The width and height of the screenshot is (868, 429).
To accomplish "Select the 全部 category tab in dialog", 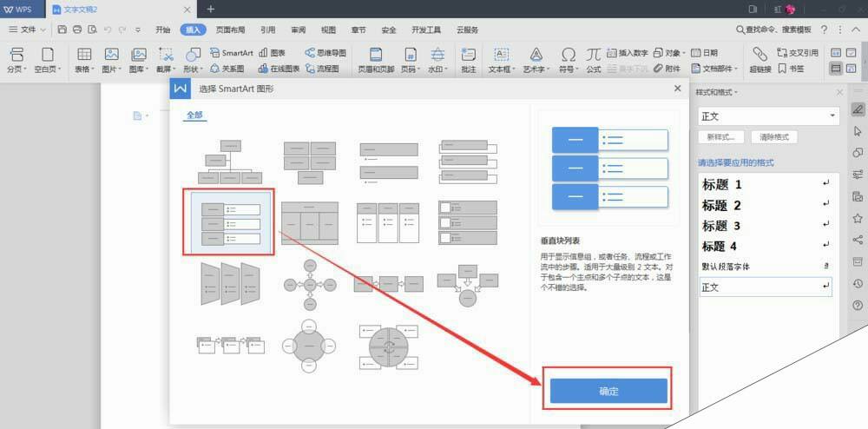I will [194, 115].
